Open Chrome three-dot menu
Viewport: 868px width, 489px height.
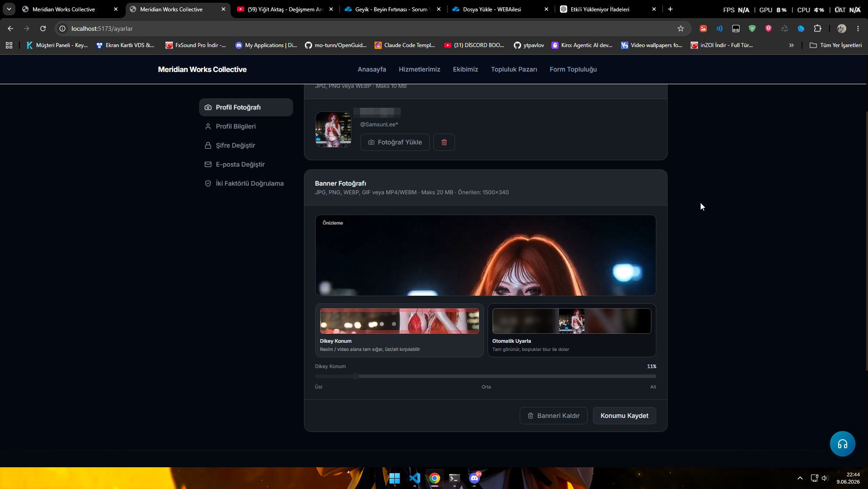[x=858, y=29]
